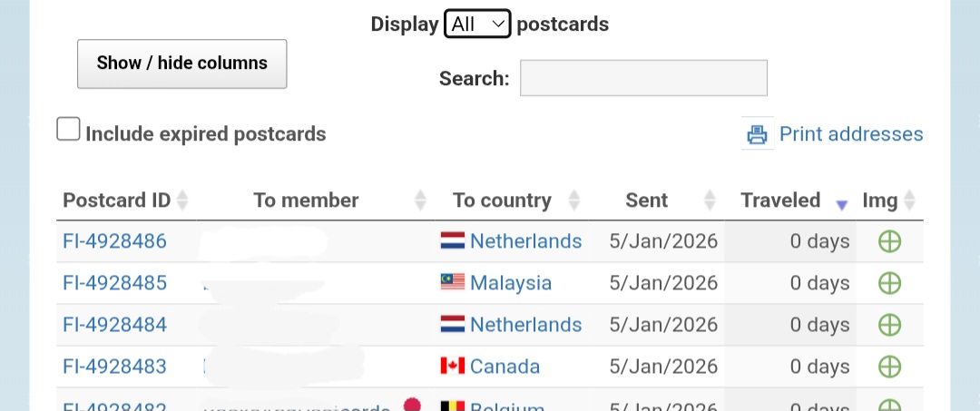
Task: Sort table by Sent date column
Action: click(x=646, y=201)
